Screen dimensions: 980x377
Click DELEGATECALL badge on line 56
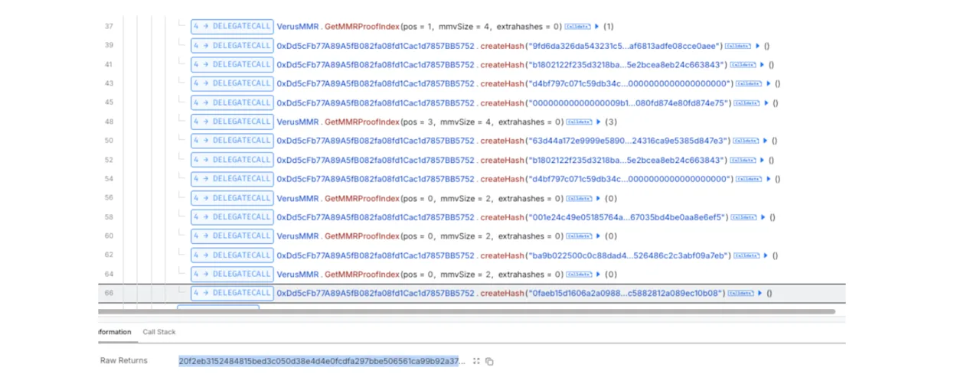pyautogui.click(x=232, y=198)
